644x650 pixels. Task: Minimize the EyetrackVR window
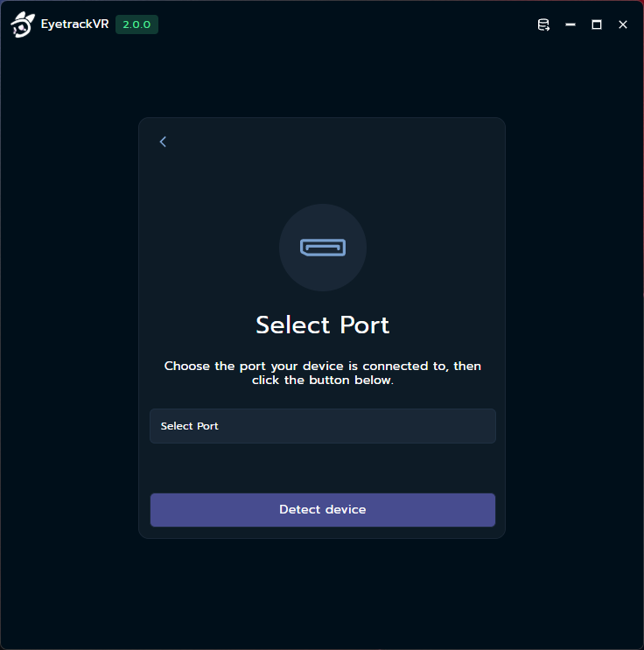[570, 25]
